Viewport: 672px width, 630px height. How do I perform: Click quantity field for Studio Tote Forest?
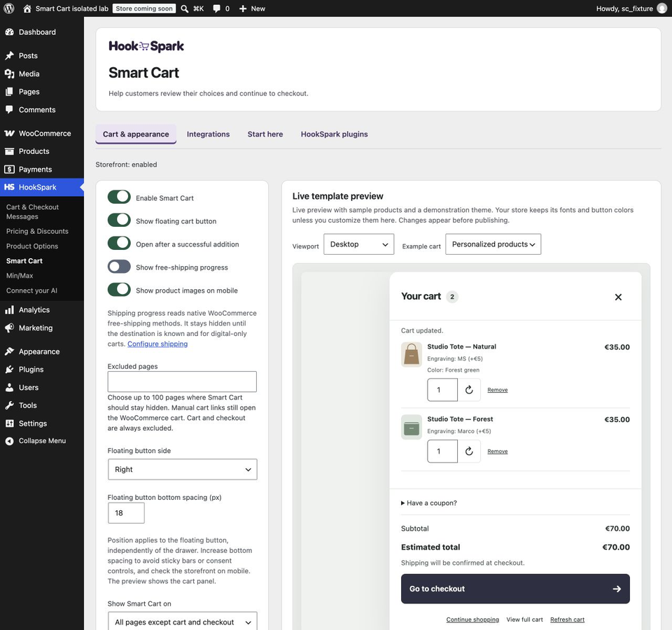442,451
